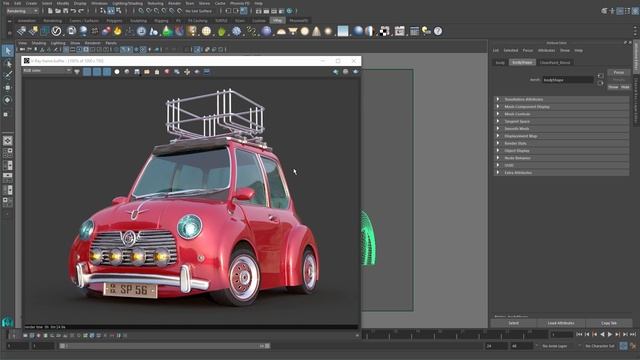Switch to the Polygons shelf tab

(x=114, y=20)
